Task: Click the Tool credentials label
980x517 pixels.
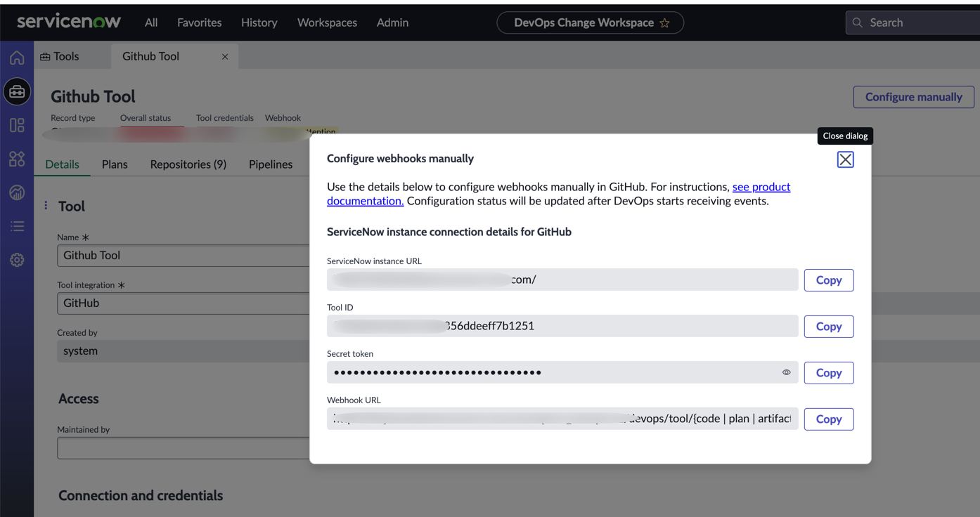Action: 225,118
